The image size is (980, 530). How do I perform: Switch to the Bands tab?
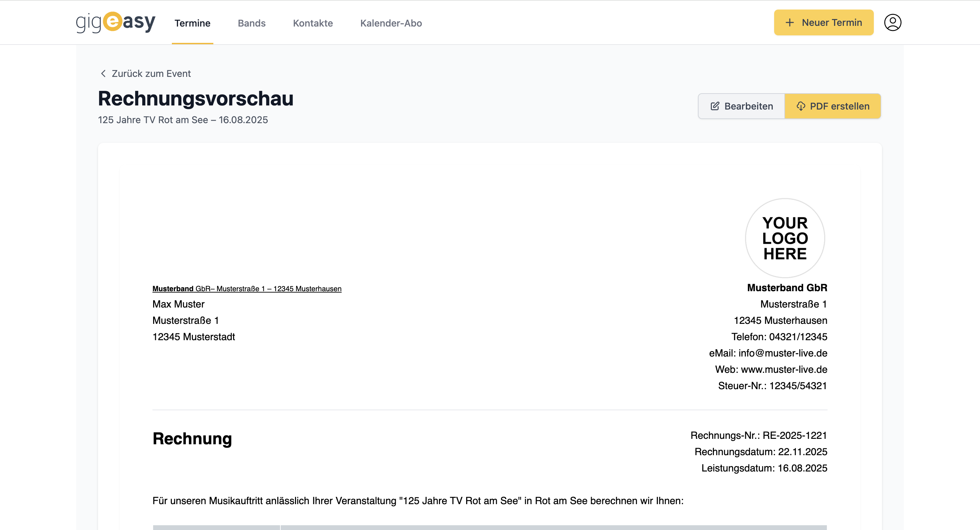tap(251, 23)
